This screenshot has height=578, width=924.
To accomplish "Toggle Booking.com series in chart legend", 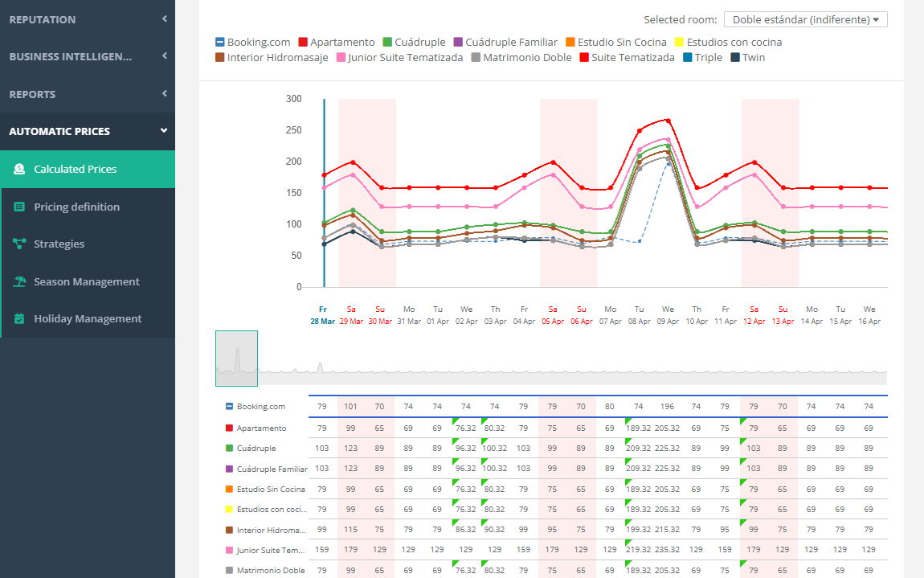I will coord(254,43).
